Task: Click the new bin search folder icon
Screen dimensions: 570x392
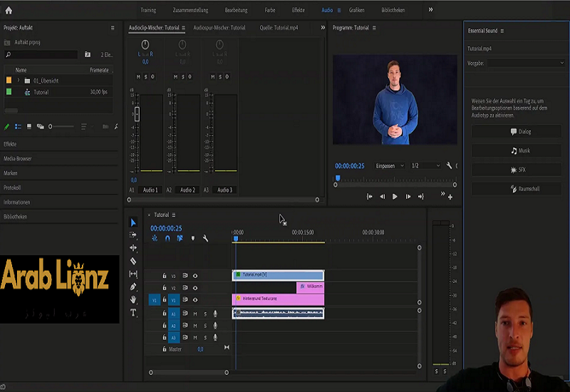Action: pyautogui.click(x=88, y=55)
